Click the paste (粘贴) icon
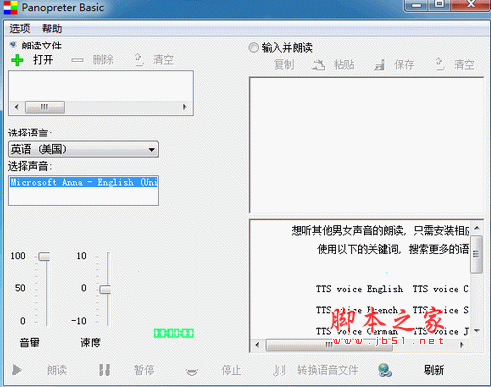 coord(318,64)
